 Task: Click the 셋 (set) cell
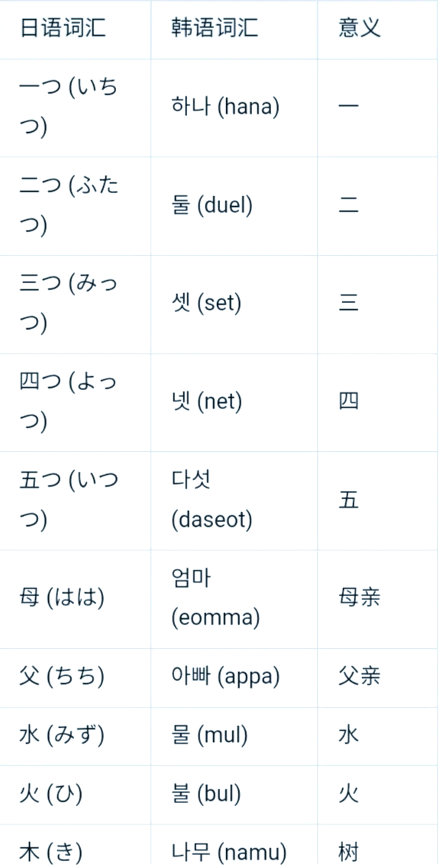pos(234,304)
